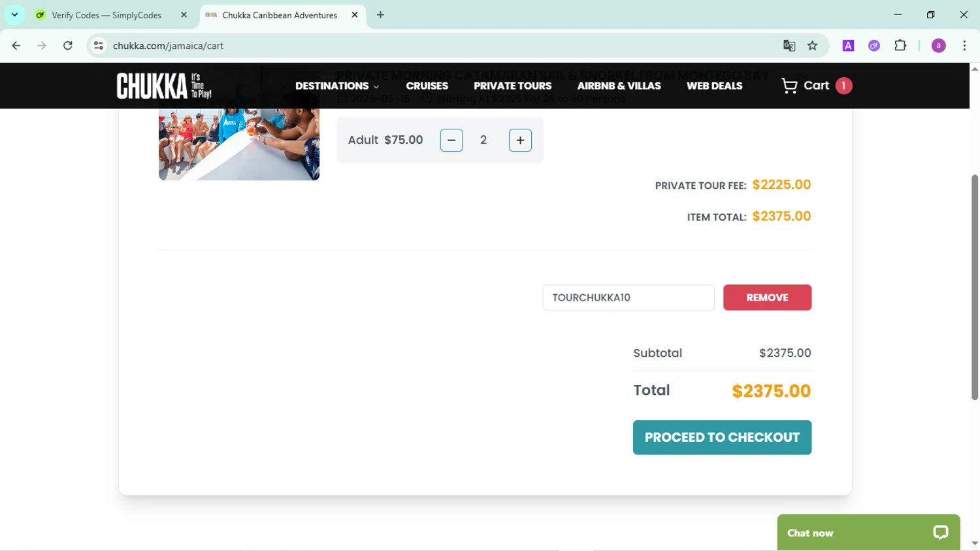The height and width of the screenshot is (551, 980).
Task: Increase adult quantity with plus button
Action: click(520, 140)
